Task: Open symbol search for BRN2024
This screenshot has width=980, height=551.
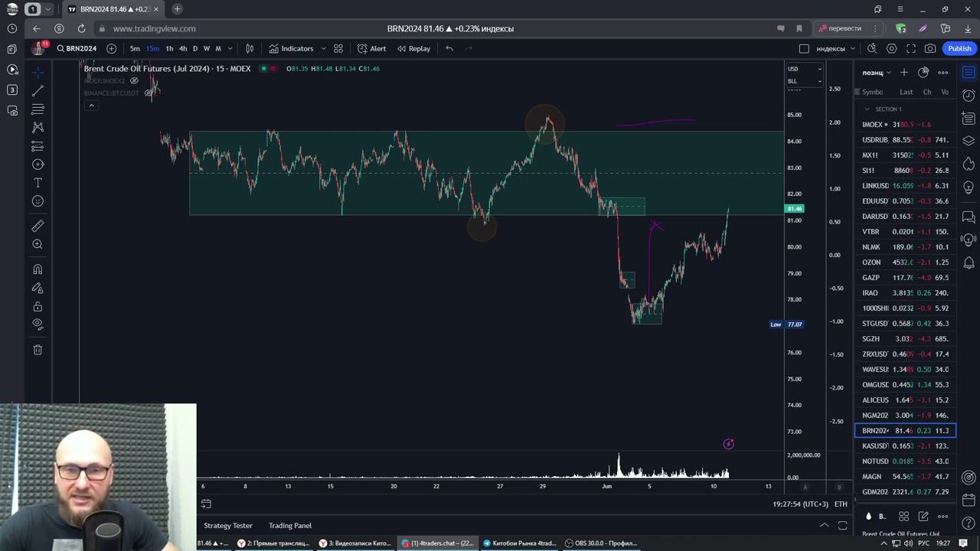Action: 77,48
